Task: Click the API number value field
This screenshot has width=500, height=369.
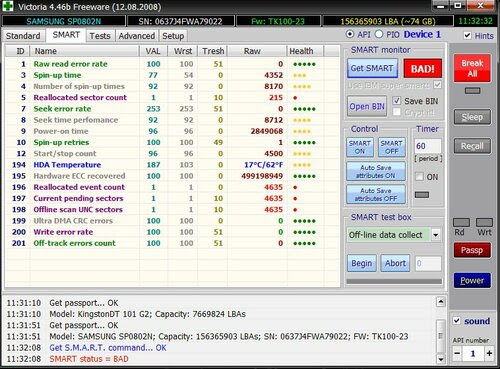Action: pyautogui.click(x=473, y=353)
